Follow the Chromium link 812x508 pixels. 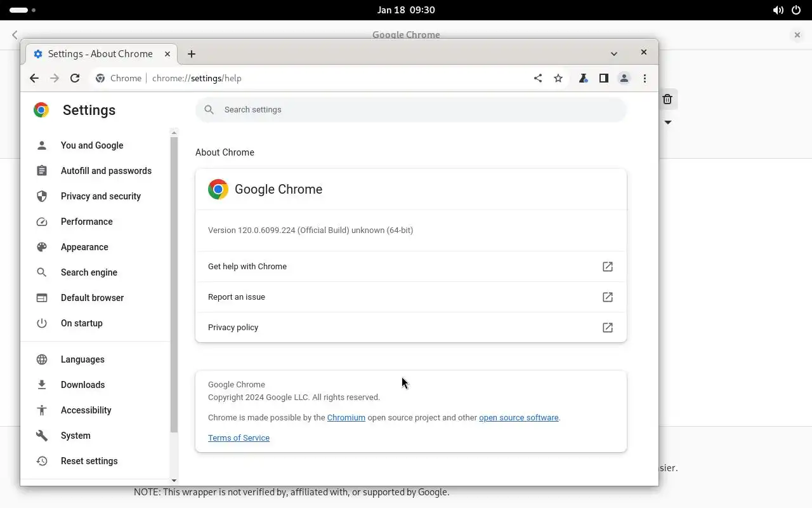click(x=346, y=418)
